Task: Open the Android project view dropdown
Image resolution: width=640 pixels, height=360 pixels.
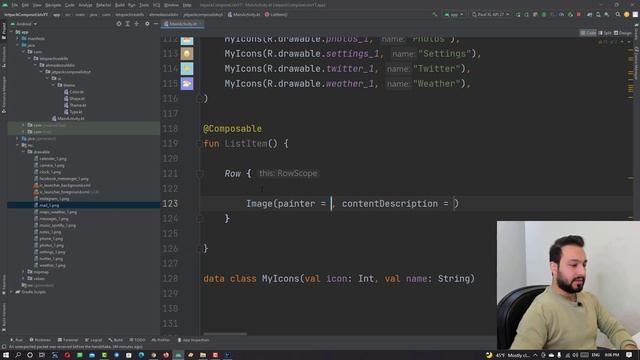Action: click(x=24, y=24)
